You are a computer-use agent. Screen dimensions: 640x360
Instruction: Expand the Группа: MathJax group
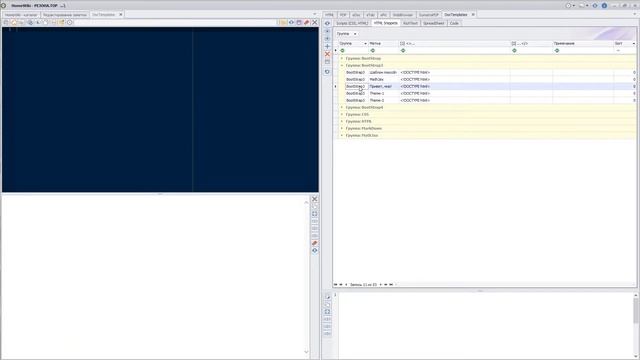pos(342,135)
